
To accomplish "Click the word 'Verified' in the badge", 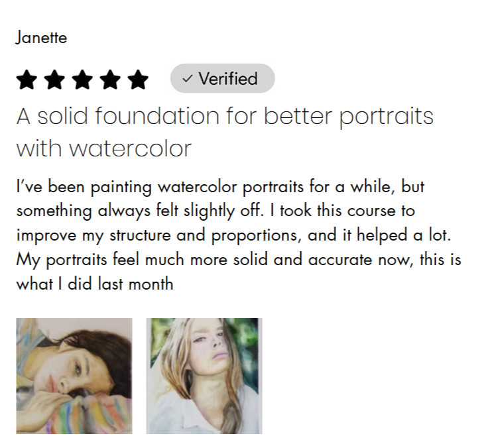I will tap(228, 78).
